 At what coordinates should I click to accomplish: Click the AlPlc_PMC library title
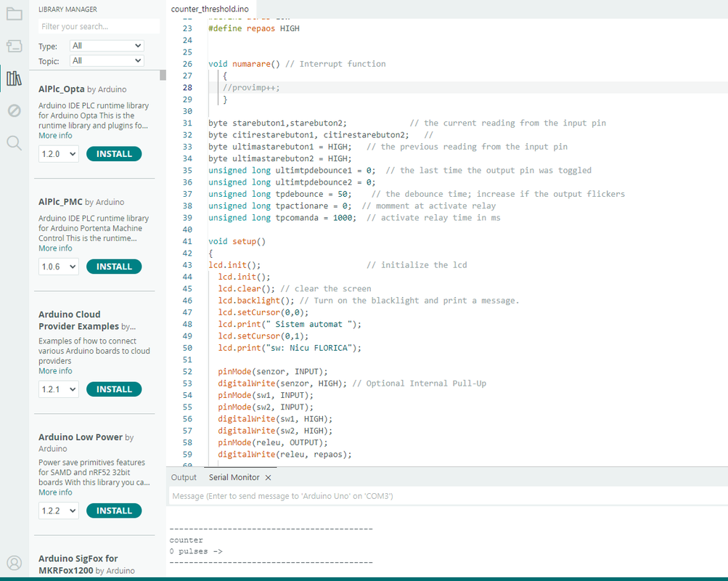60,202
